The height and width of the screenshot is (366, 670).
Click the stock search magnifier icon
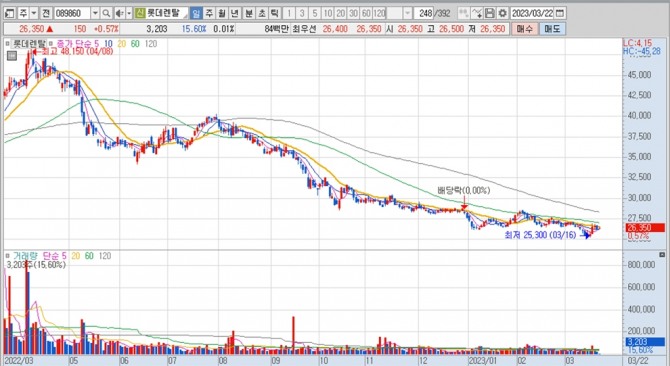tap(106, 13)
